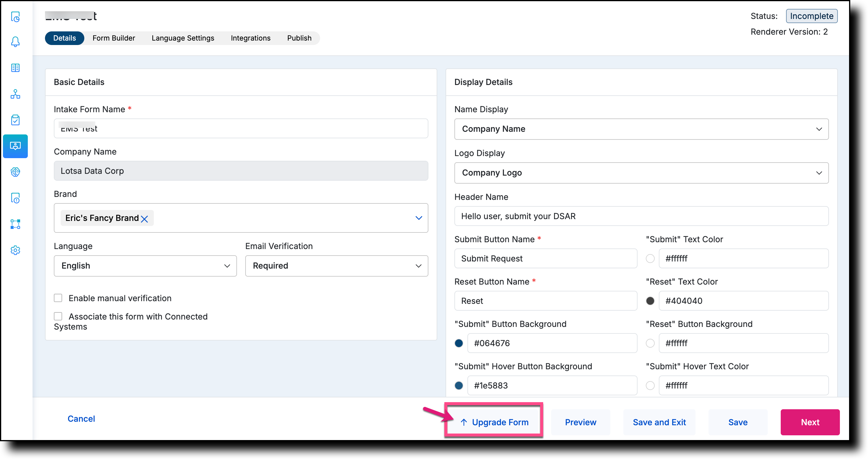Click the Incomplete status badge
Screen dimensions: 868x459
(x=812, y=16)
